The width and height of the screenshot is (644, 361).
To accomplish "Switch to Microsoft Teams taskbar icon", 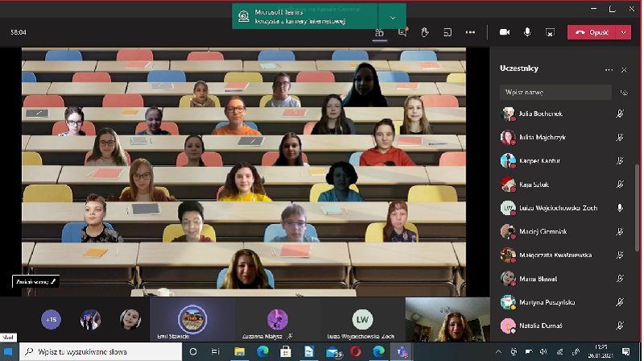I will coord(402,351).
